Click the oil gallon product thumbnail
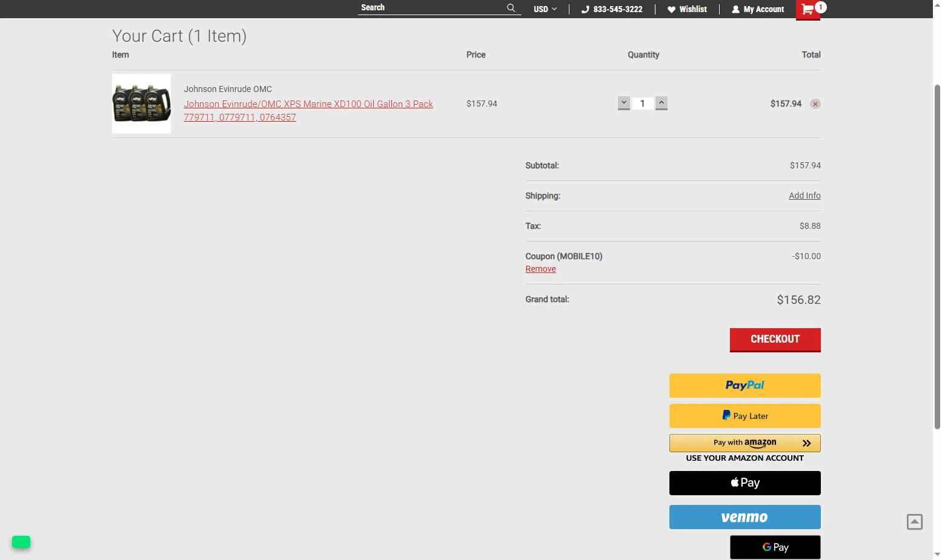 click(141, 104)
